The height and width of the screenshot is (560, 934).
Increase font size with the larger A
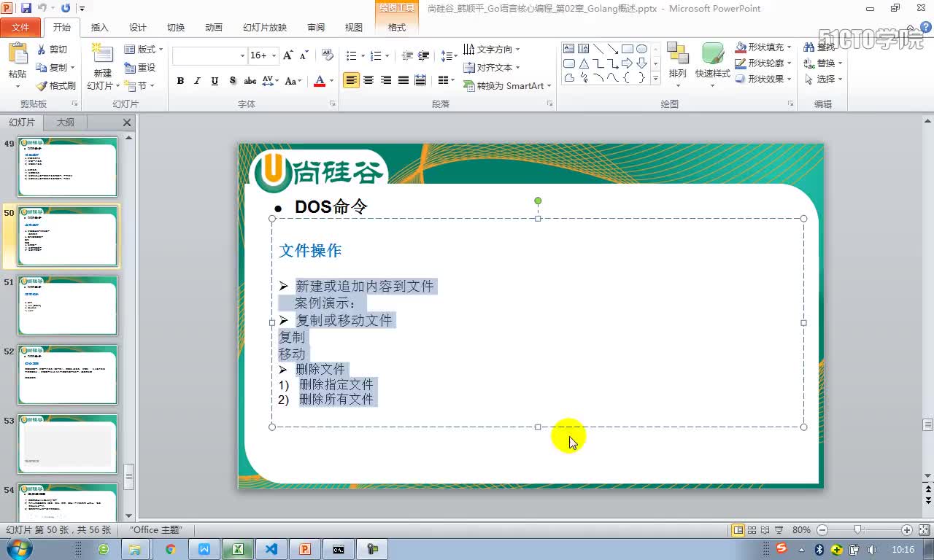click(x=287, y=55)
